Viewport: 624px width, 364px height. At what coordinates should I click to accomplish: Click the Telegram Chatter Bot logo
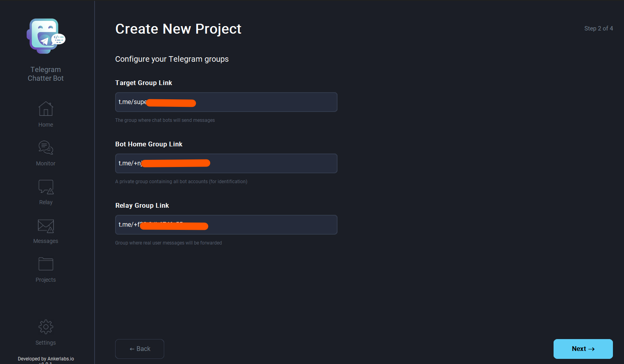pyautogui.click(x=46, y=36)
